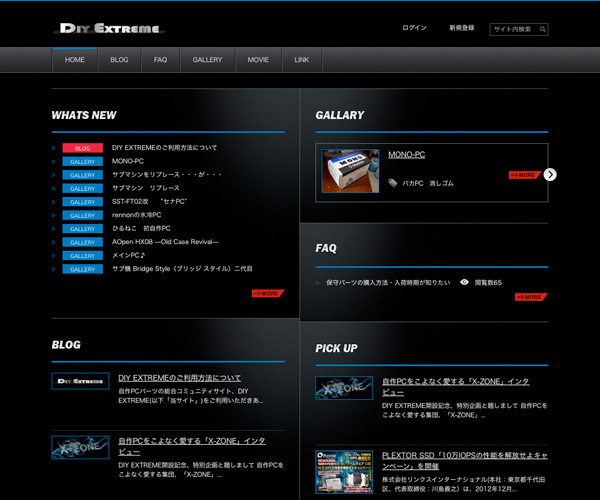Image resolution: width=600 pixels, height=500 pixels.
Task: Switch to the MOVIE navigation tab
Action: click(x=258, y=60)
